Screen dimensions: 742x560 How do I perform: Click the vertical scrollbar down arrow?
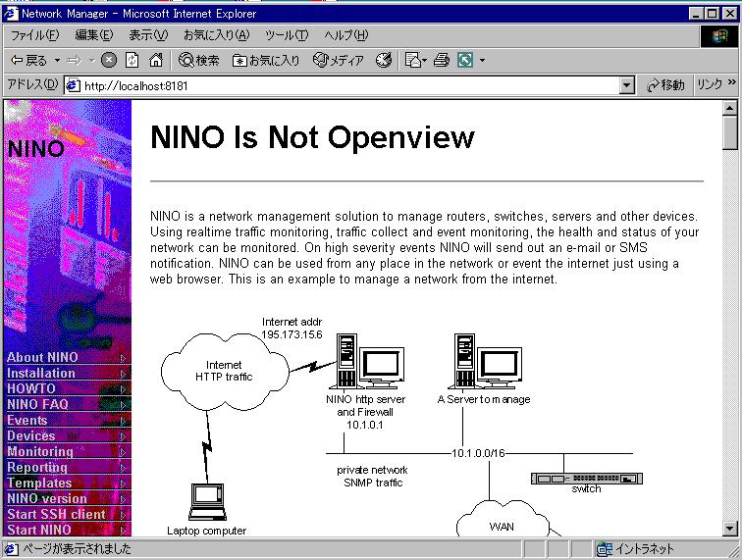(729, 529)
